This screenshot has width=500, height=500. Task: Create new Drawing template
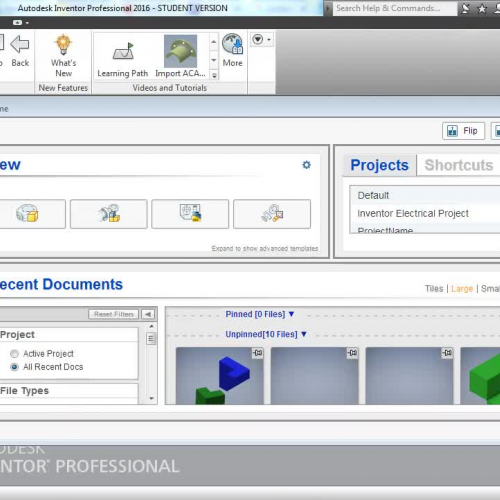pyautogui.click(x=190, y=214)
